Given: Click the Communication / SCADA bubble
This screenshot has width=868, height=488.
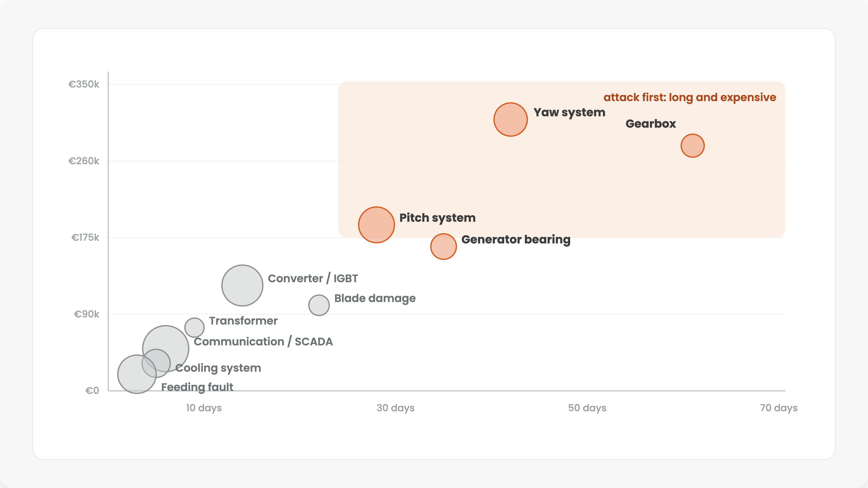Looking at the screenshot, I should pos(165,349).
